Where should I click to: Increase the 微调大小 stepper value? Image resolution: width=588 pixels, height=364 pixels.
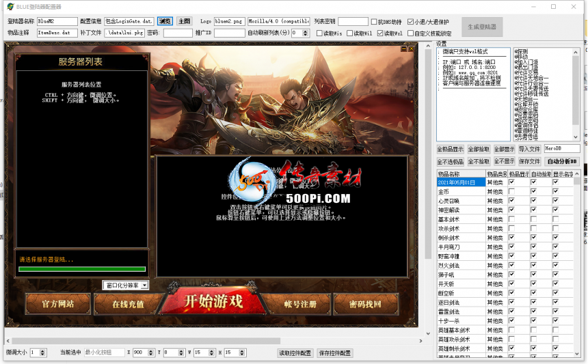42,351
